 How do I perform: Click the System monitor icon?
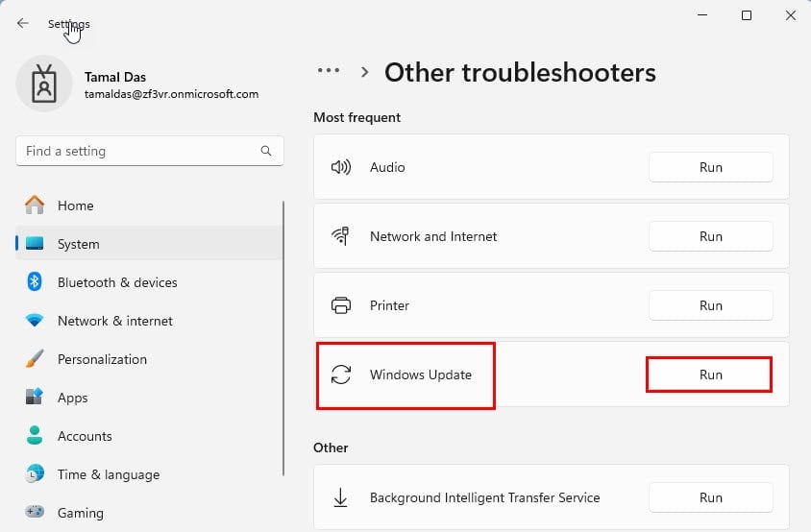(35, 243)
